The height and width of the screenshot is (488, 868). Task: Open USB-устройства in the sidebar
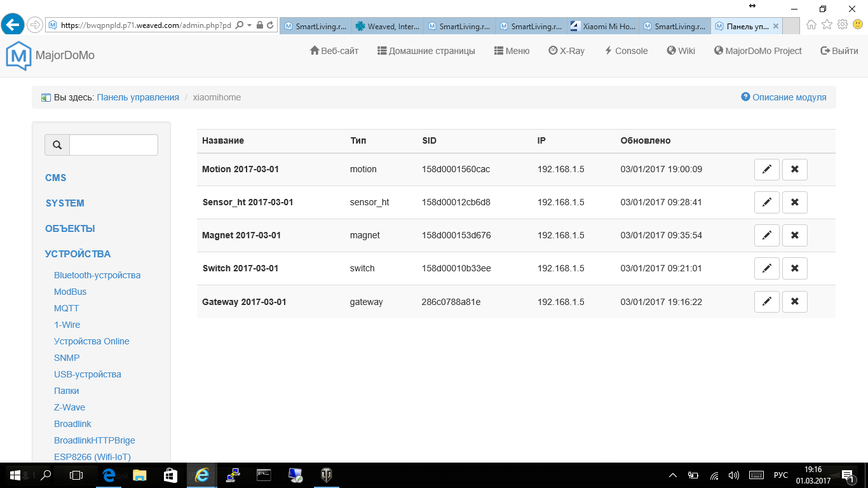[x=88, y=374]
